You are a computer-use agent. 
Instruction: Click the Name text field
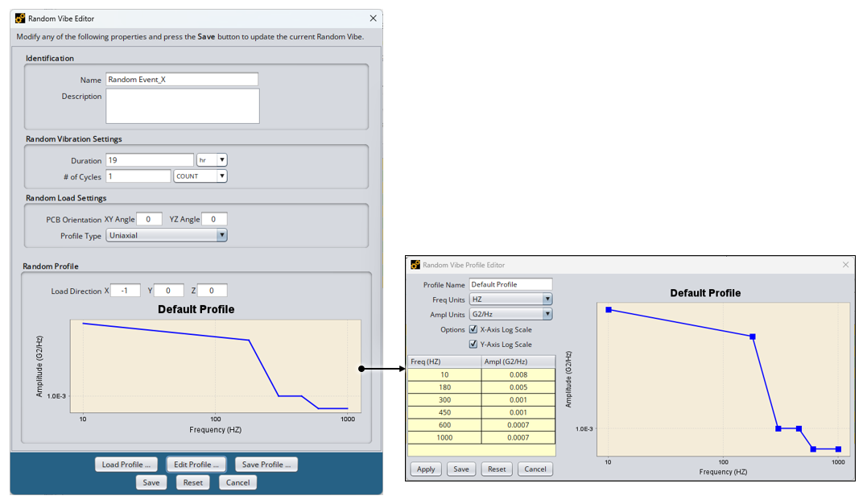(x=181, y=80)
